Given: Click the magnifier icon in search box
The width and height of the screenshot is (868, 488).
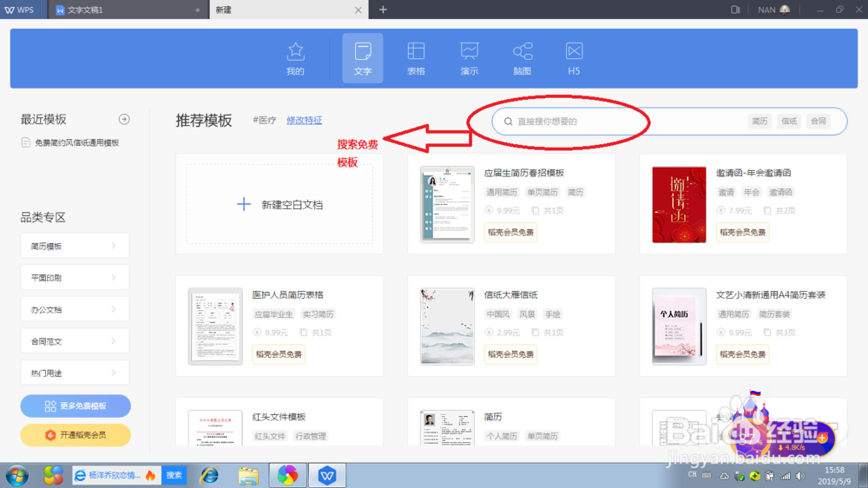Looking at the screenshot, I should (508, 122).
